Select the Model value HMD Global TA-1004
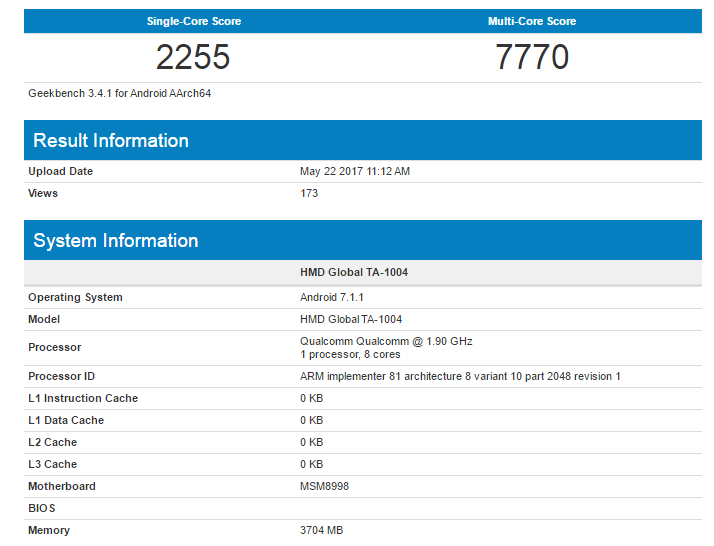This screenshot has width=714, height=546. [351, 319]
